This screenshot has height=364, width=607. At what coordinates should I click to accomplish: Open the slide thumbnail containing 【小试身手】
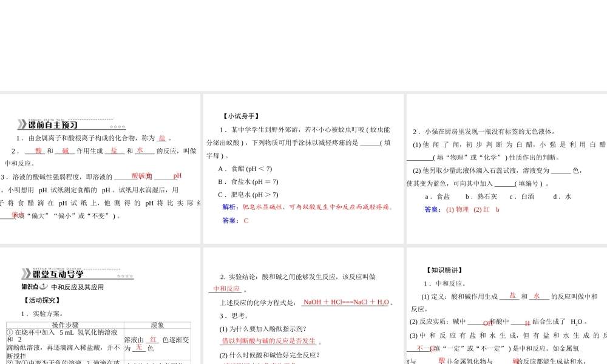click(303, 169)
